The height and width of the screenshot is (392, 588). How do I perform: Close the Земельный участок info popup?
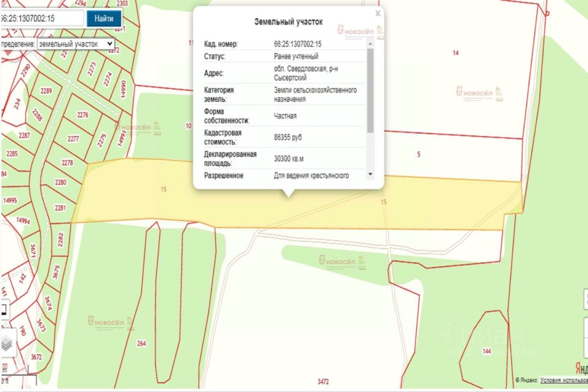tap(378, 13)
